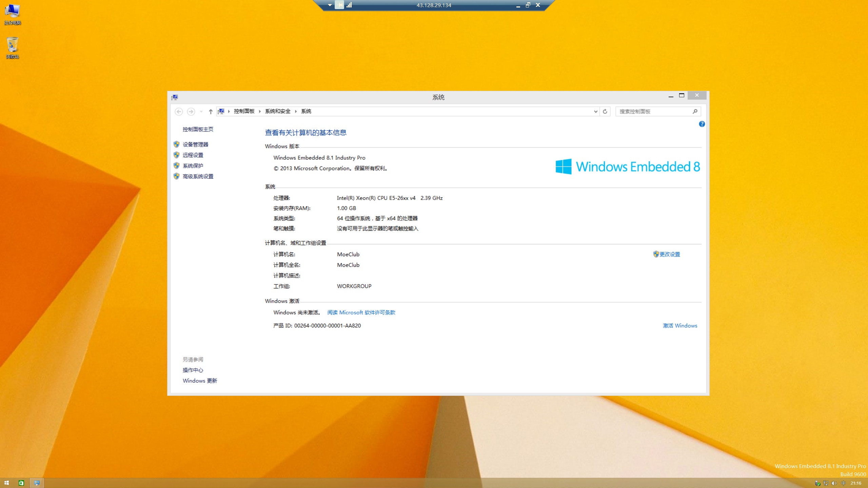
Task: Open 高级系统设置 from the sidebar
Action: pyautogui.click(x=198, y=176)
